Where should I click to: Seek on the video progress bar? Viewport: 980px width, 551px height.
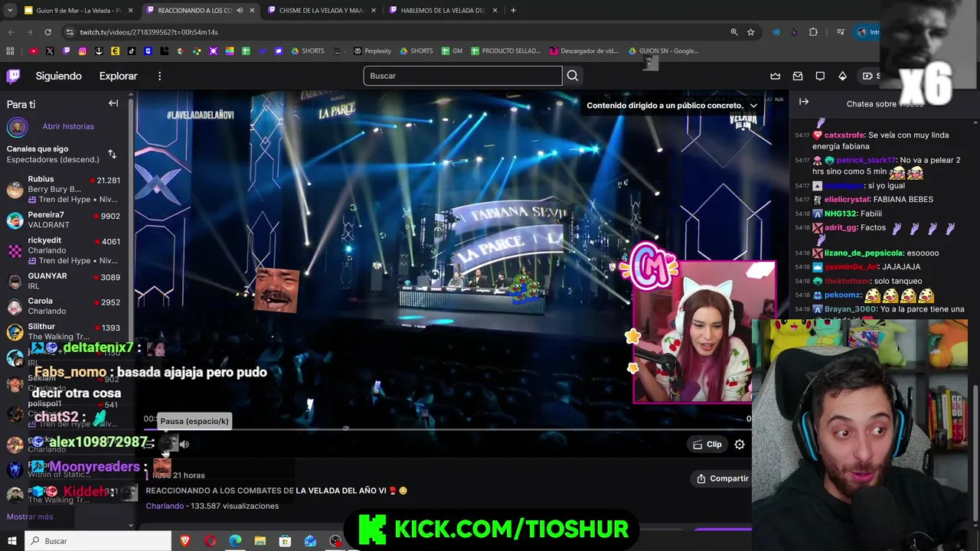point(448,429)
